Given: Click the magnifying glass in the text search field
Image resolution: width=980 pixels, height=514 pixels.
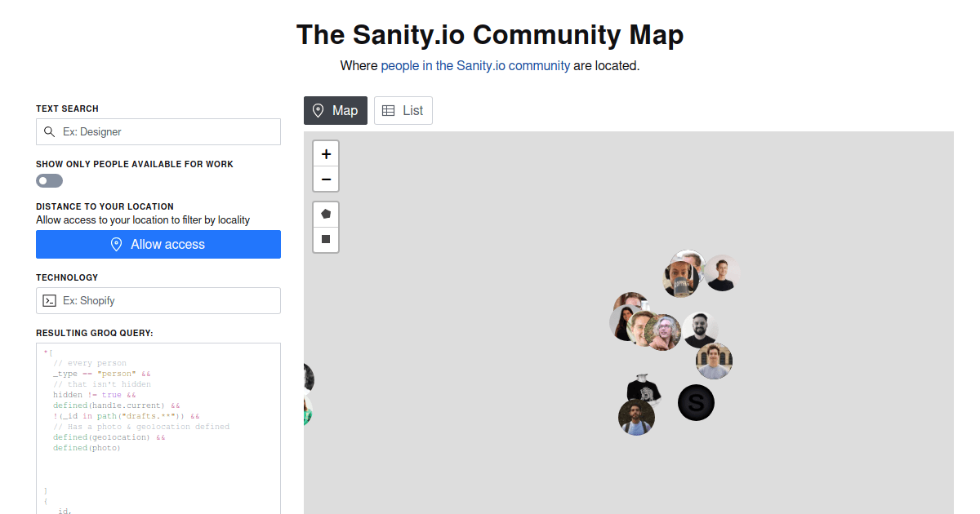Looking at the screenshot, I should coord(51,131).
